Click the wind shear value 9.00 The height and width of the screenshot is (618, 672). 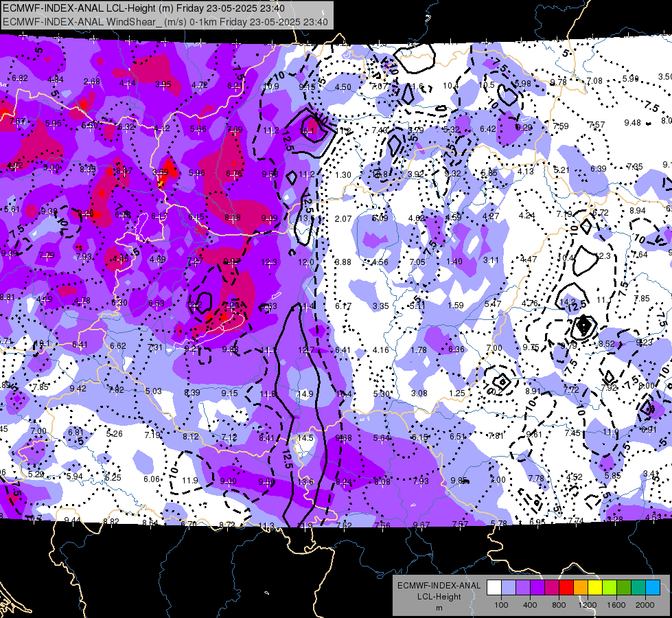click(x=228, y=481)
